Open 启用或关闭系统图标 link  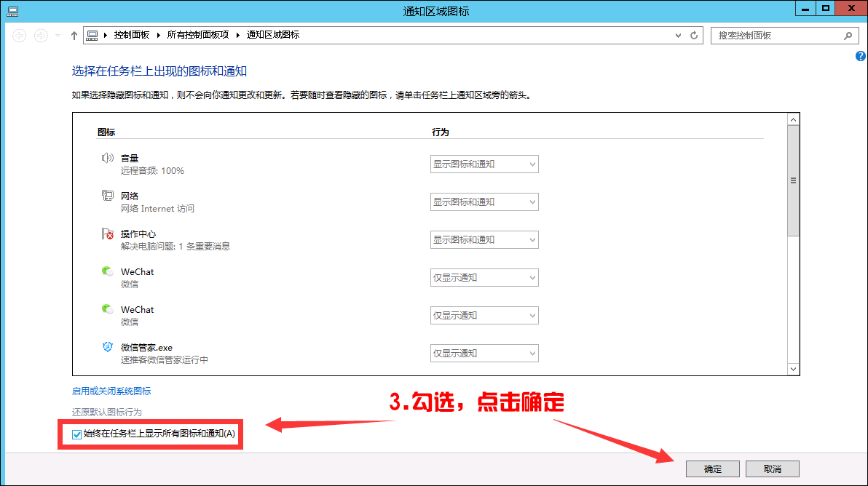pos(109,391)
